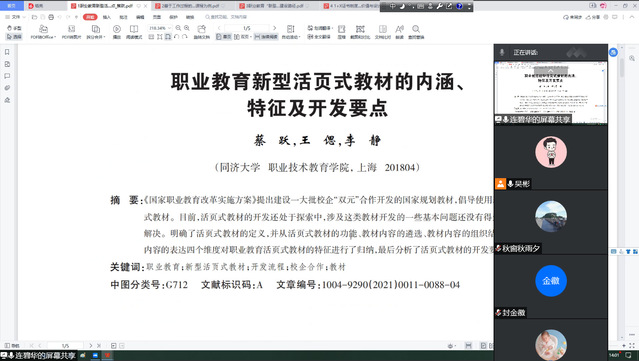The image size is (639, 361).
Task: Activate the select tool
Action: [14, 37]
